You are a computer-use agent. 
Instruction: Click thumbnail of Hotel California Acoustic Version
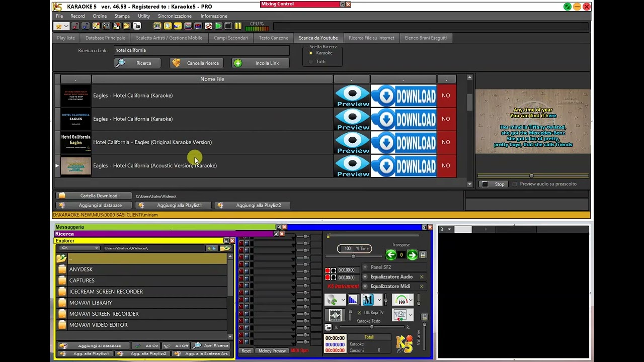pos(76,165)
